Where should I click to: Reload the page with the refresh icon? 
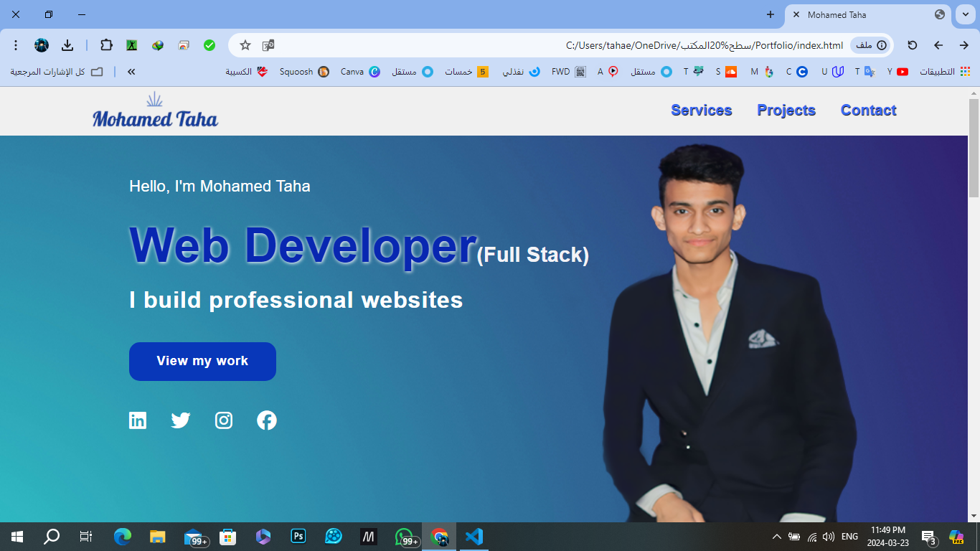click(x=913, y=45)
